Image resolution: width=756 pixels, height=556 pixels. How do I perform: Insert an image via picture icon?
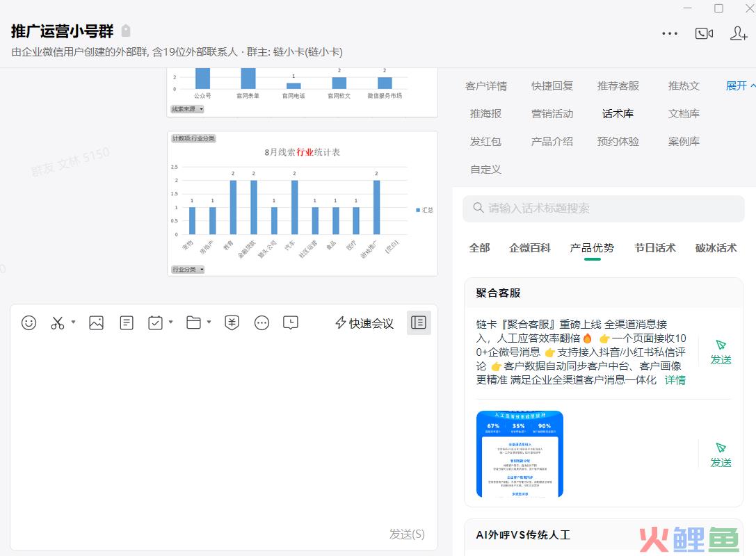pos(97,322)
